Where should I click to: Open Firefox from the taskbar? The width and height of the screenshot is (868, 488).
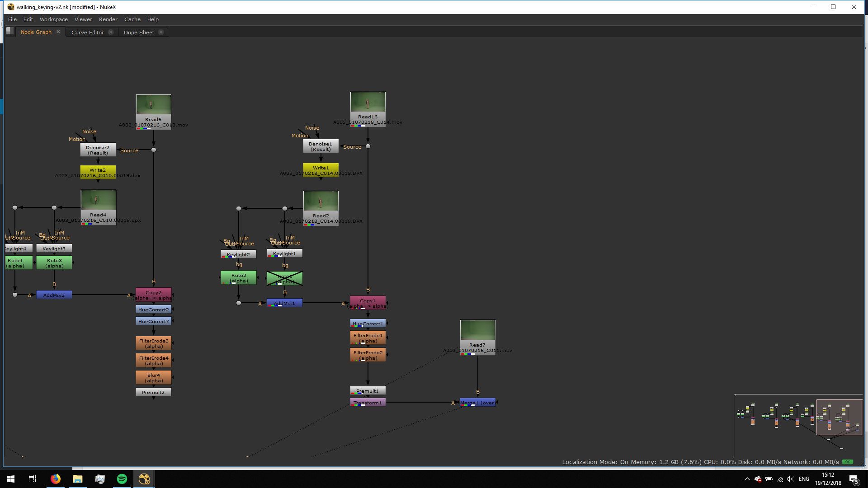coord(56,479)
